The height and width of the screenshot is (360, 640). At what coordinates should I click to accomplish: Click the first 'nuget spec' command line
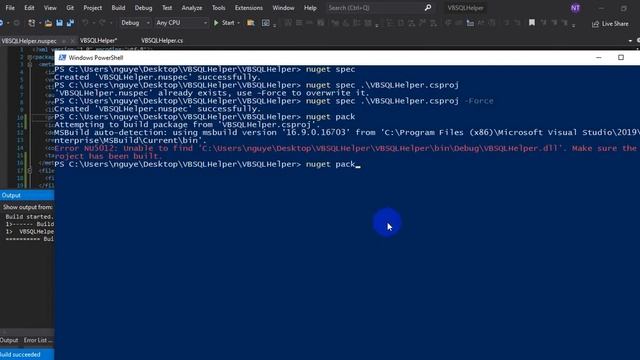click(x=204, y=69)
